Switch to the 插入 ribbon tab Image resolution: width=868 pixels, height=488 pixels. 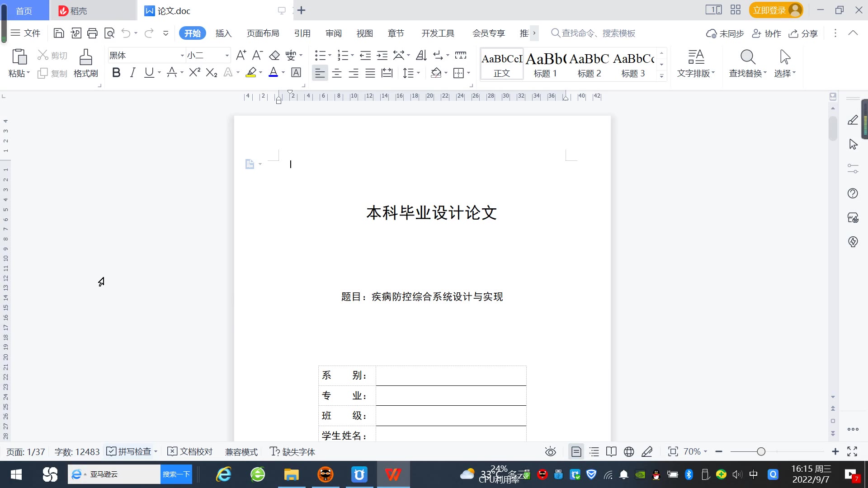click(x=223, y=33)
